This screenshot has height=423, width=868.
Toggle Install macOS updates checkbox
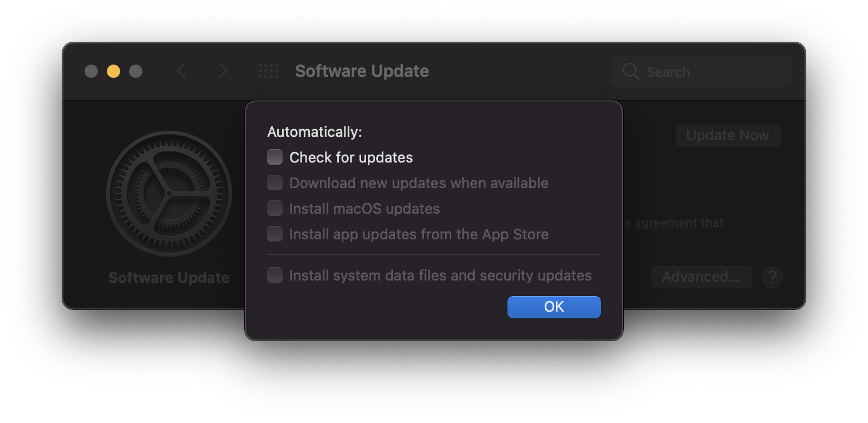275,209
